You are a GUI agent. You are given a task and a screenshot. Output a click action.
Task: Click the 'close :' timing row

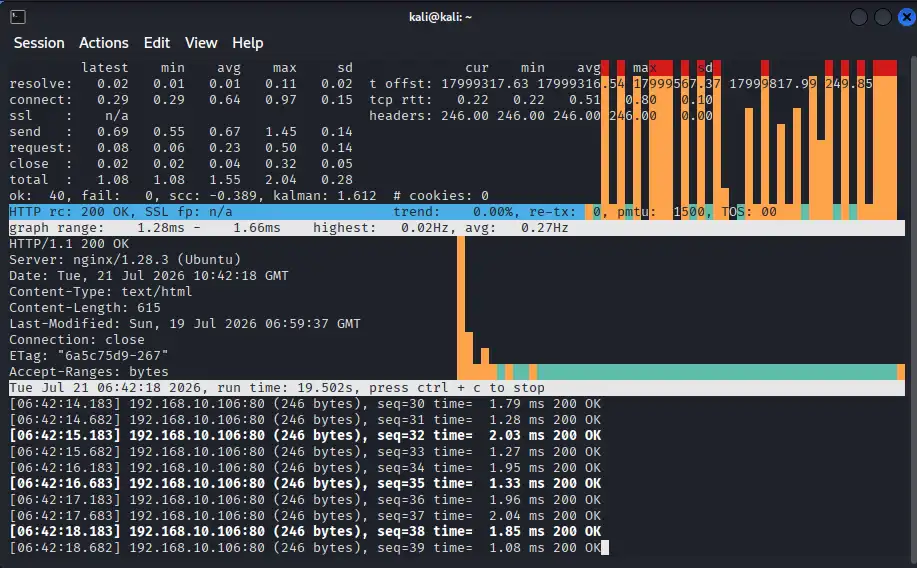click(181, 164)
